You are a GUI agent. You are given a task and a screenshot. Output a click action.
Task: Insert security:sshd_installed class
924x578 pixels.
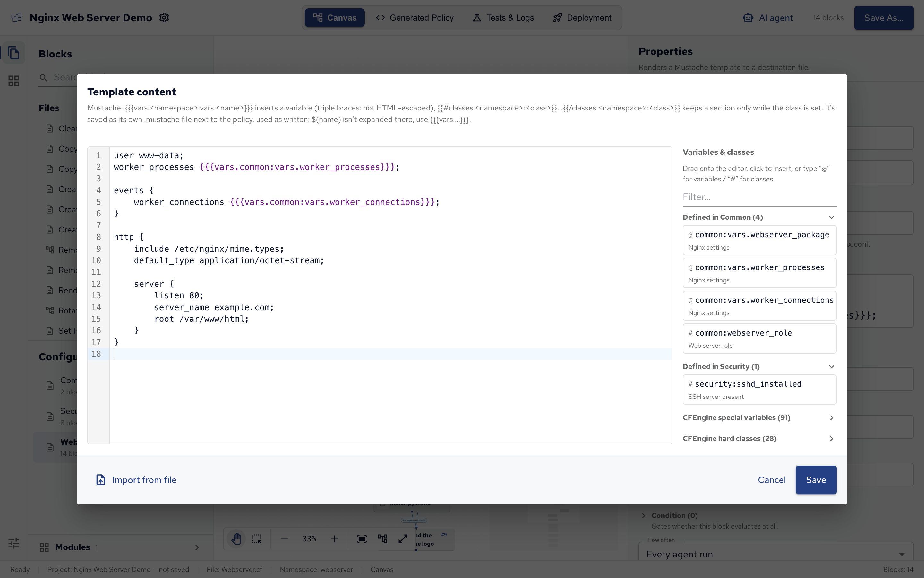click(759, 390)
